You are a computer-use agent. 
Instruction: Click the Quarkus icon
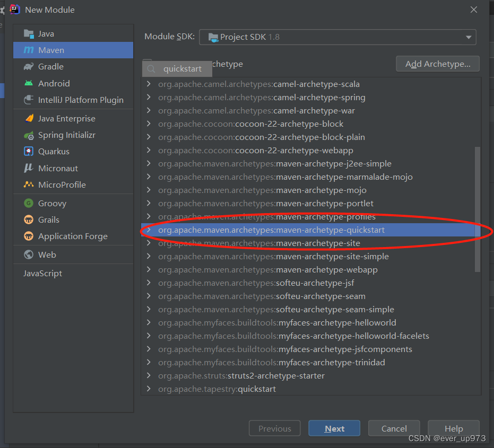tap(29, 152)
